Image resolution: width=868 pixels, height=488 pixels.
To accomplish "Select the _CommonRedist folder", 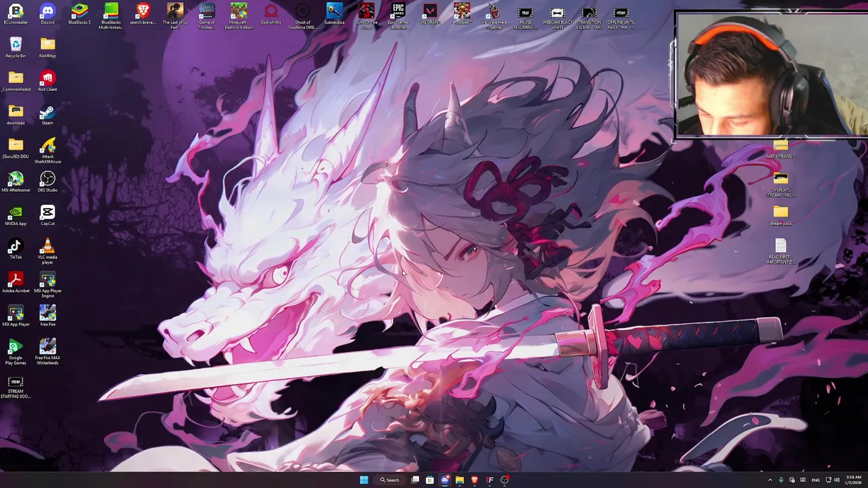I will (16, 81).
